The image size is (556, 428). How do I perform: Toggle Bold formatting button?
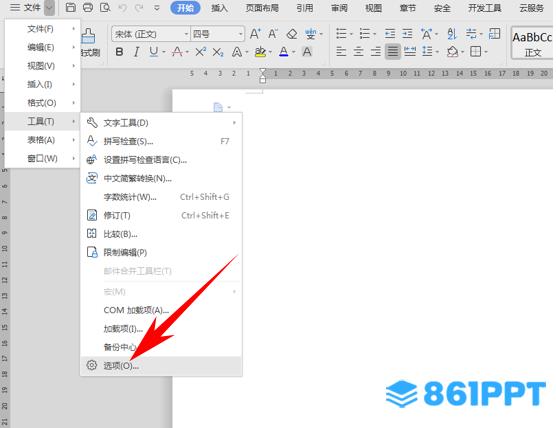[119, 52]
